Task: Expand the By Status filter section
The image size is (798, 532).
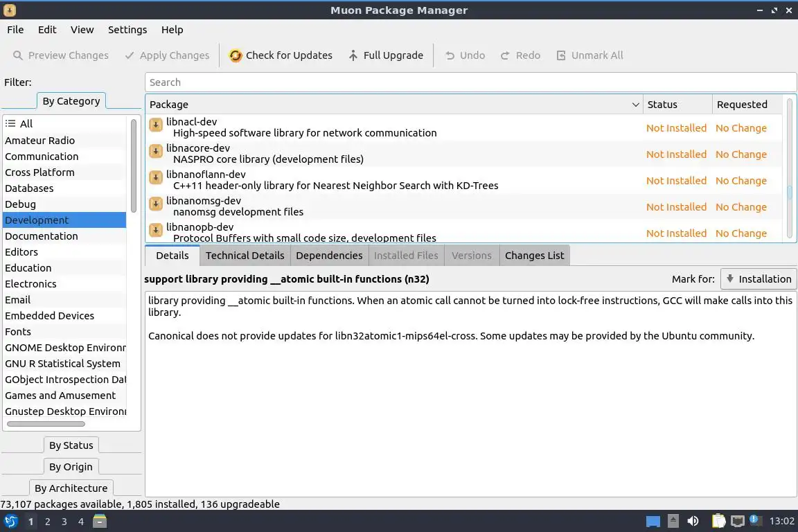Action: tap(71, 445)
